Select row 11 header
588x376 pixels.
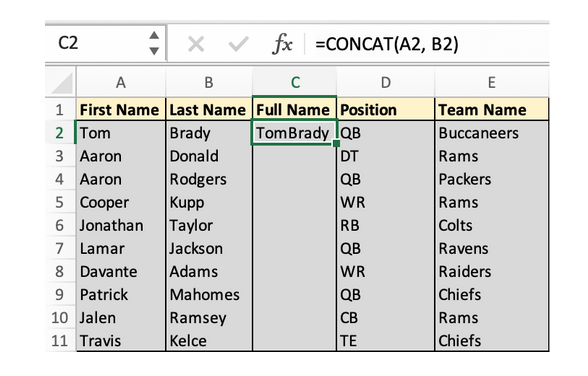(x=60, y=340)
